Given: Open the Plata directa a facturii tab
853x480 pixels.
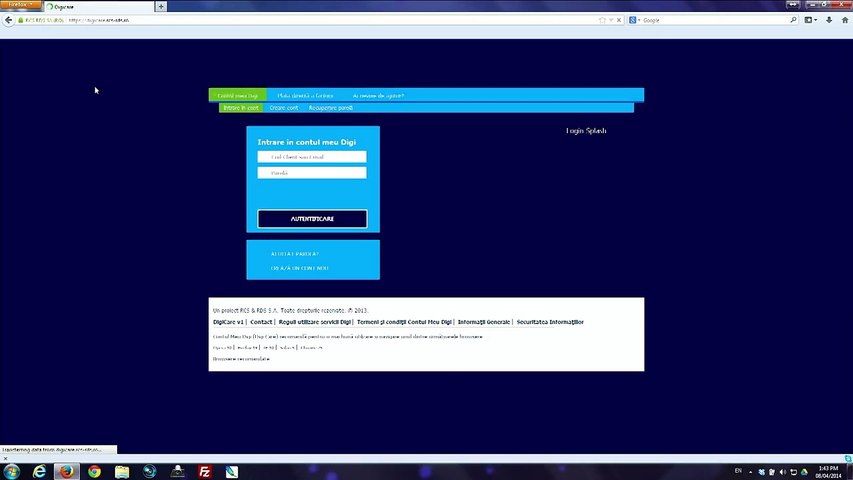Looking at the screenshot, I should pos(305,95).
